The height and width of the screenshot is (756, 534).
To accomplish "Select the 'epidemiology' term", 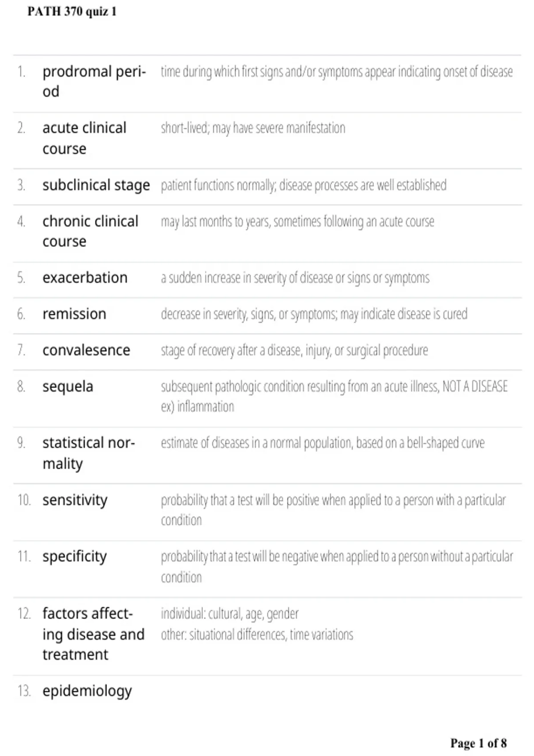I will coord(87,692).
